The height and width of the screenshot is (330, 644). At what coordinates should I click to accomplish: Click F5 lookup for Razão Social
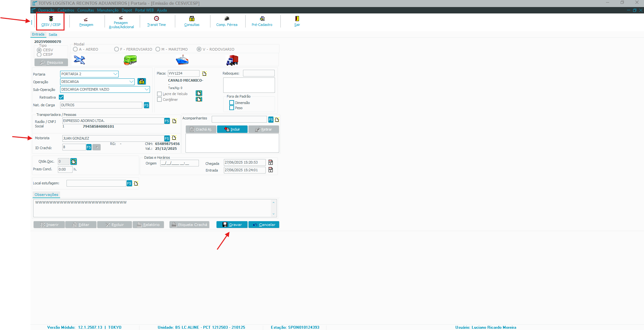pyautogui.click(x=167, y=121)
